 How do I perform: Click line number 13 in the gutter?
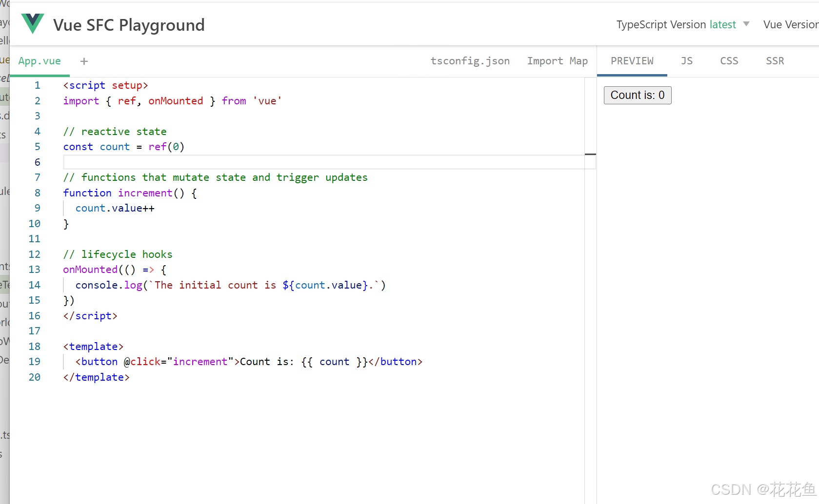(35, 270)
